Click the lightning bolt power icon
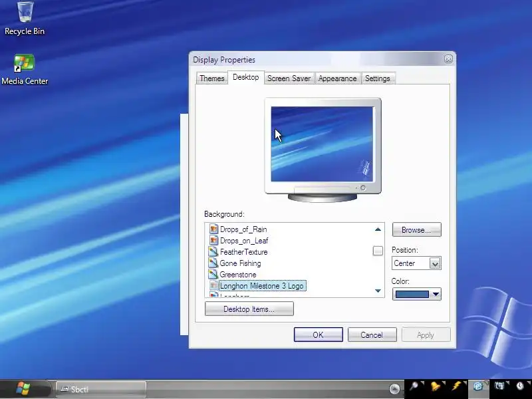This screenshot has width=532, height=399. tap(456, 386)
